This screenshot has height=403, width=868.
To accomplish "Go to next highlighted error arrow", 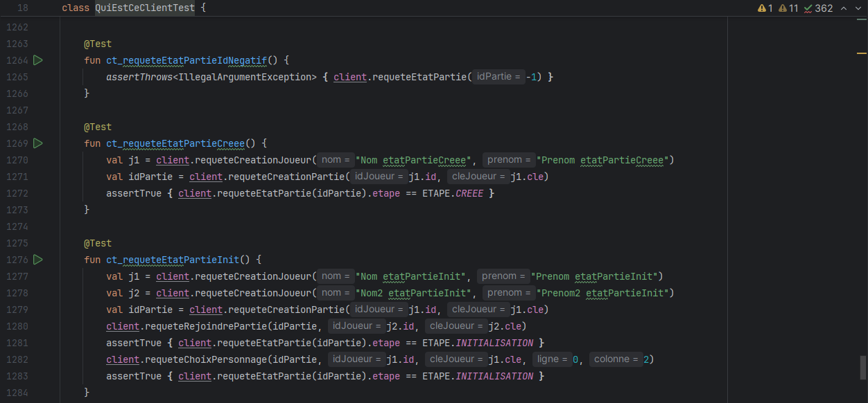I will (858, 8).
